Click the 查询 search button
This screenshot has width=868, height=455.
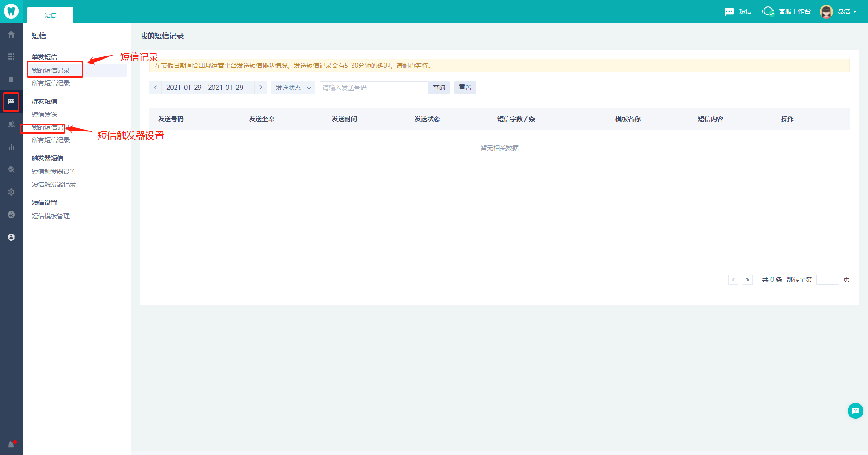point(439,88)
